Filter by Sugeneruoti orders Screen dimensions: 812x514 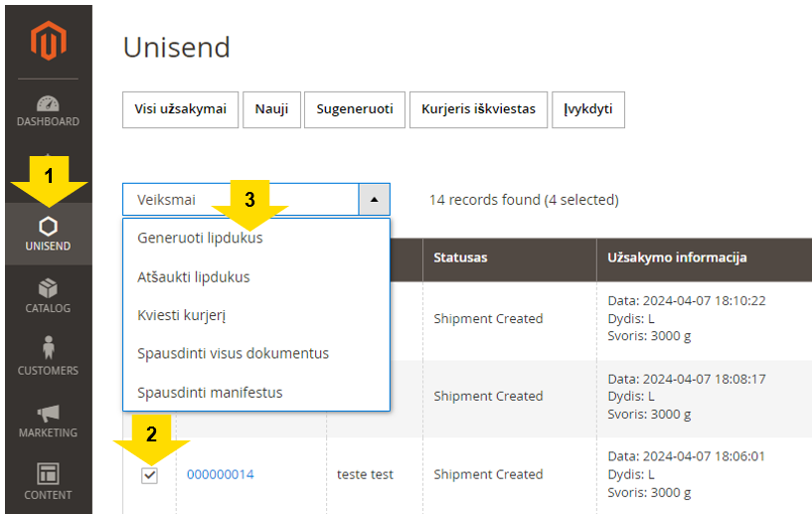point(355,109)
